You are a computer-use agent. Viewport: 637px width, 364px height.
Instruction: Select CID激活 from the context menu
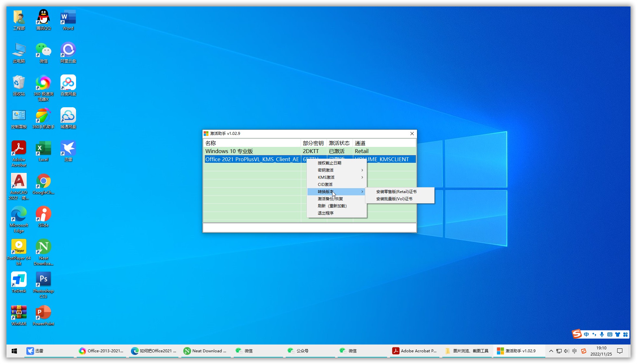[x=337, y=184]
